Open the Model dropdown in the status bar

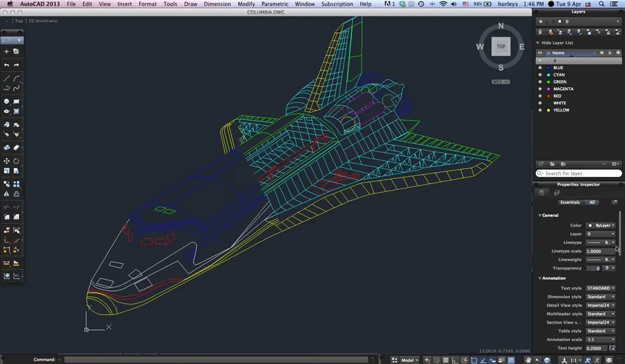[408, 360]
